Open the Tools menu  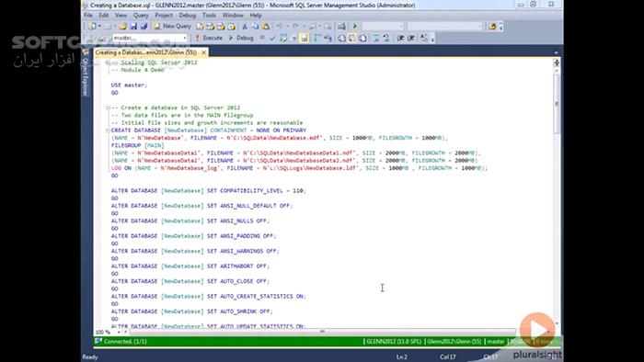point(209,16)
